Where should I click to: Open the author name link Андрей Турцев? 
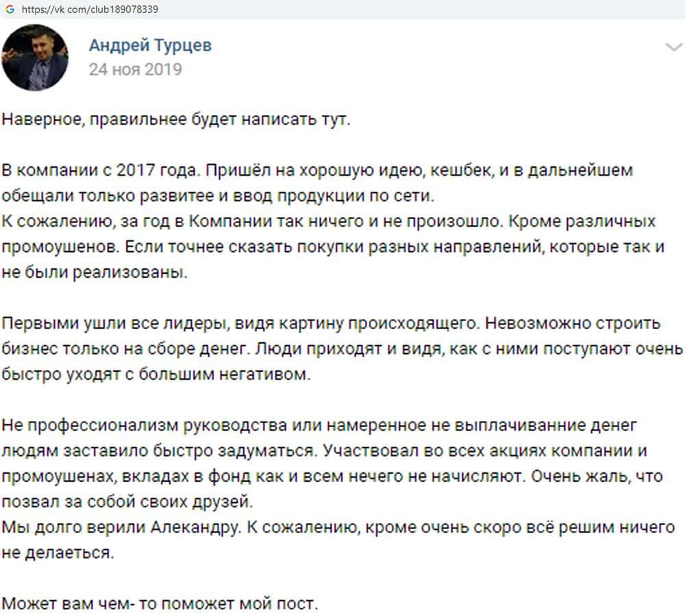click(150, 46)
